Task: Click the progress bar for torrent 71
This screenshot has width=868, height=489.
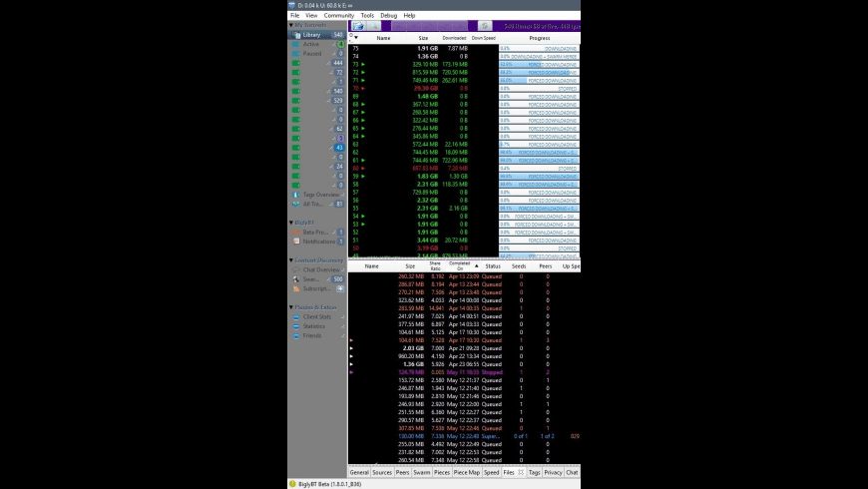Action: click(x=539, y=80)
